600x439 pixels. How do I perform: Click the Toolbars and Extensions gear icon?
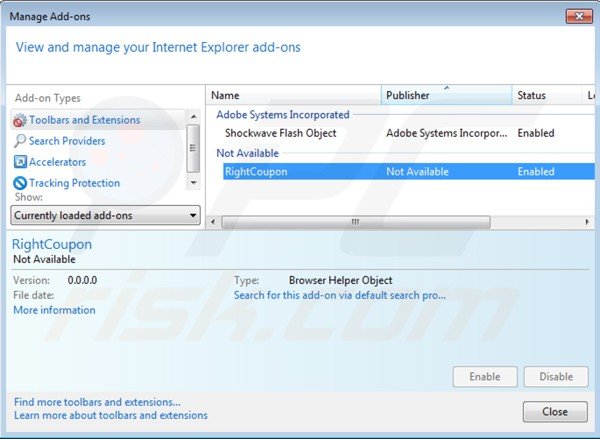[20, 121]
